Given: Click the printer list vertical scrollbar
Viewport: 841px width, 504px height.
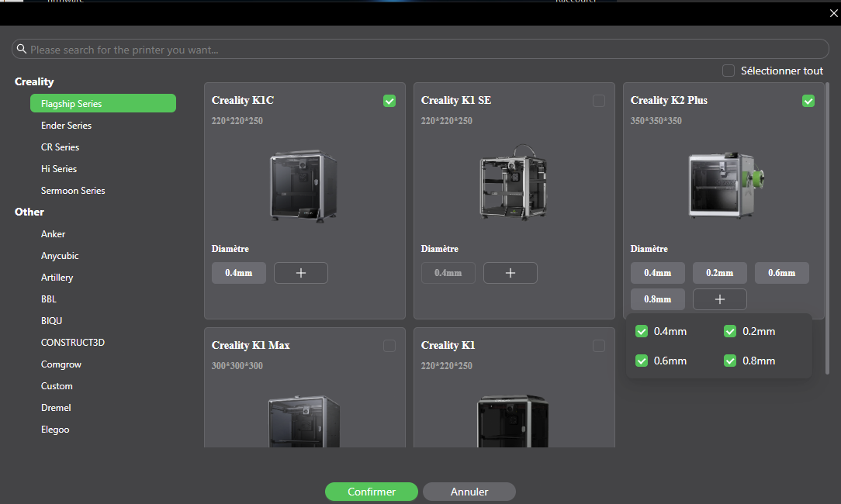Looking at the screenshot, I should 827,228.
